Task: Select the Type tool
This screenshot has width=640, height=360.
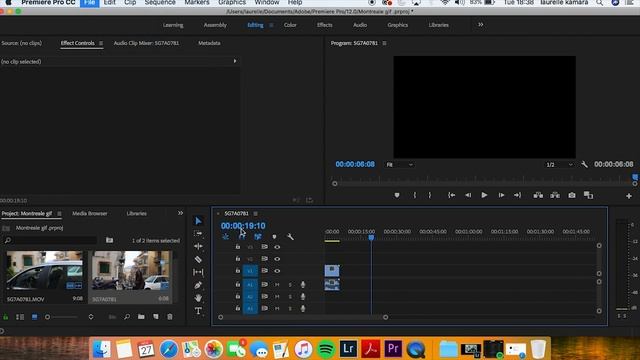Action: pyautogui.click(x=198, y=311)
